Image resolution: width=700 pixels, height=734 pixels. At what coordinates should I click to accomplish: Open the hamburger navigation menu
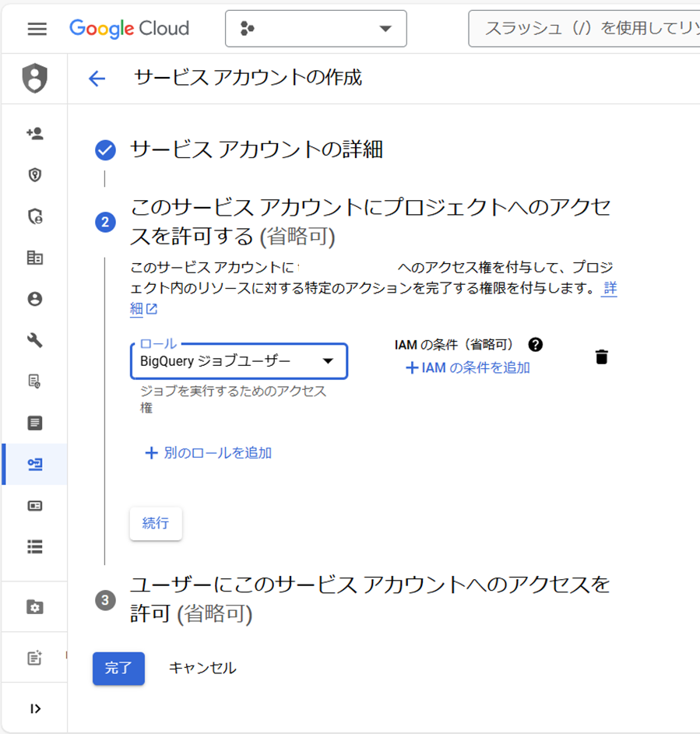[x=37, y=29]
